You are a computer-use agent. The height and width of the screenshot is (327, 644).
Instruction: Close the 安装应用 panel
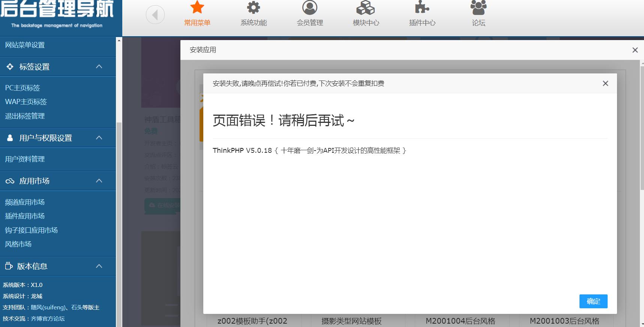pos(635,50)
